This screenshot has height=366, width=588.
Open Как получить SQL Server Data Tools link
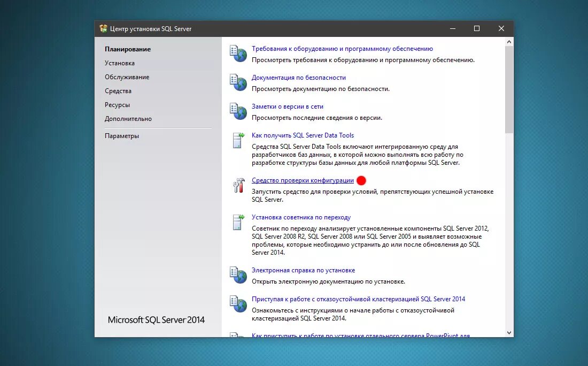tap(303, 135)
